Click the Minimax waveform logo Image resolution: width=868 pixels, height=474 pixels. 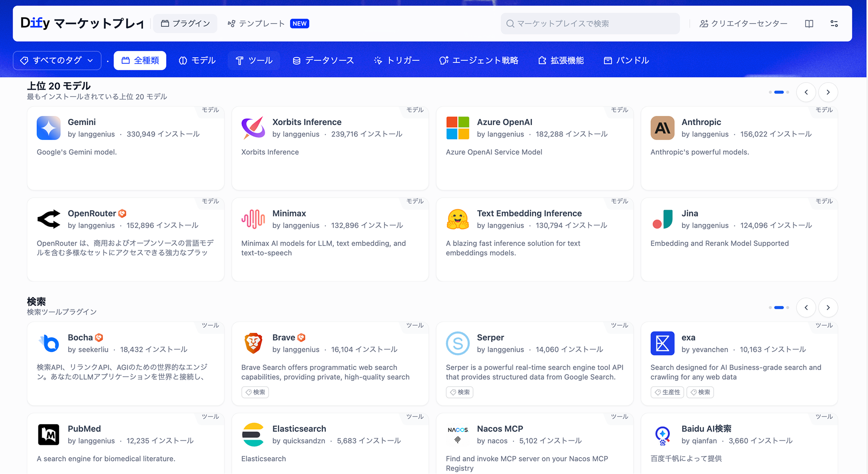pos(253,219)
